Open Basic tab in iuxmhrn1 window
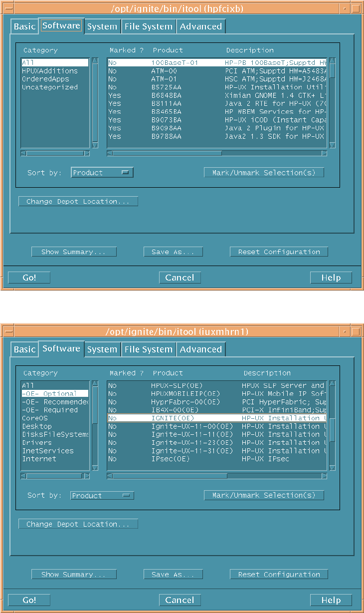The width and height of the screenshot is (364, 613). pos(25,349)
